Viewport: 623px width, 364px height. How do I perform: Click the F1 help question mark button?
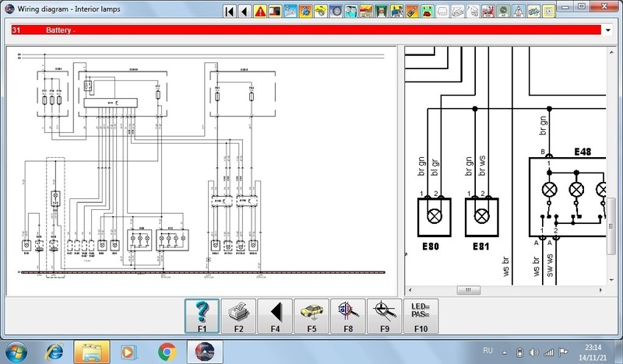tap(202, 316)
